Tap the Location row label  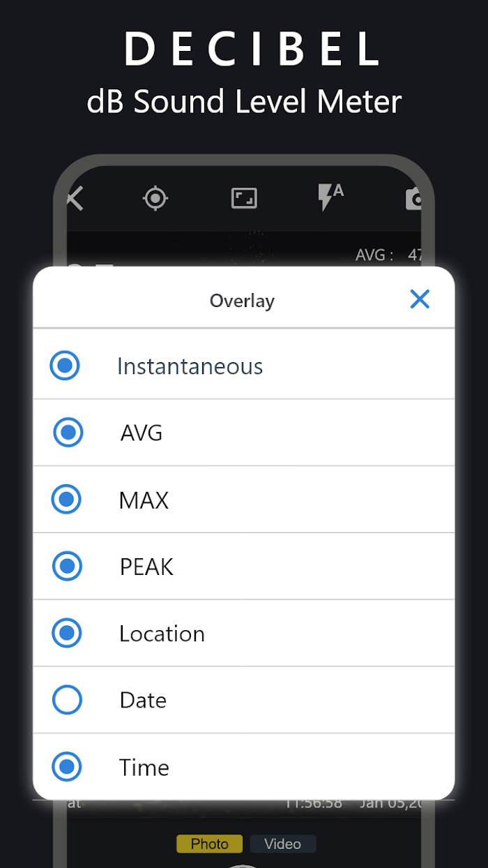point(162,634)
